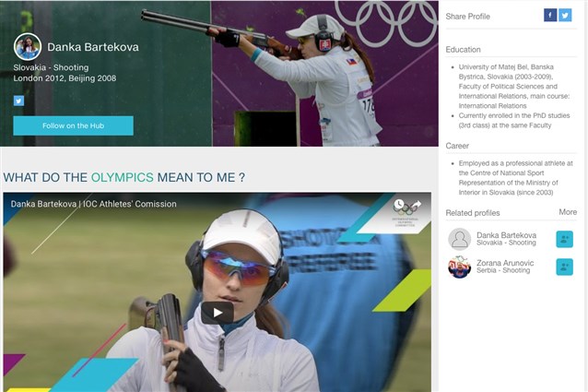Open Zorana Arunovic's profile name
The image size is (588, 392).
tap(505, 263)
